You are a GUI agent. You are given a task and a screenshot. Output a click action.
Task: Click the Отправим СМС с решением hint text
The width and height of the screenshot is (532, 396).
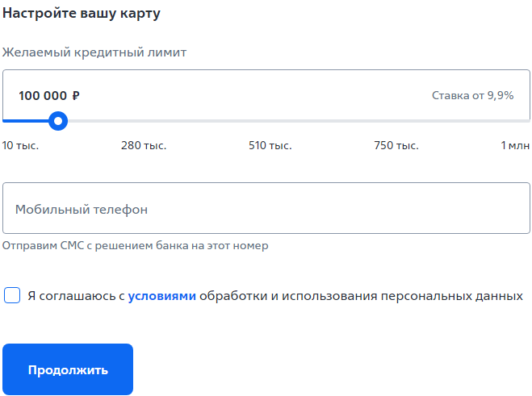click(135, 245)
